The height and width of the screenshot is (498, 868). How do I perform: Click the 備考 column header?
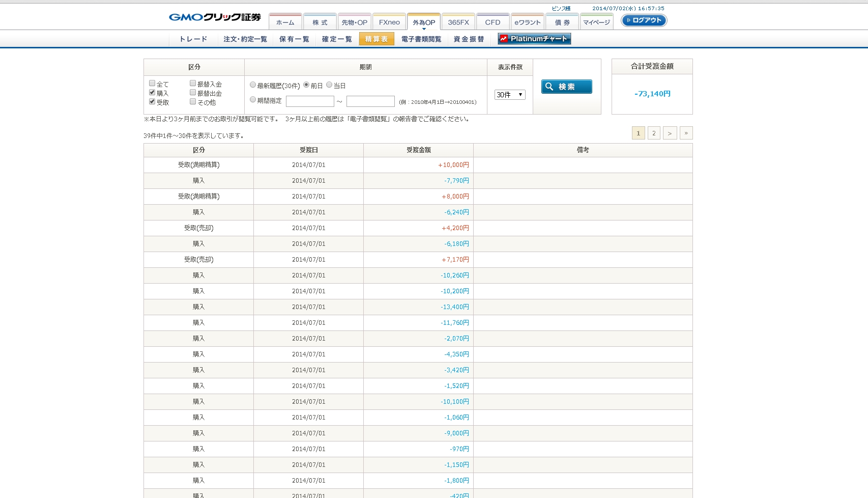pyautogui.click(x=583, y=150)
